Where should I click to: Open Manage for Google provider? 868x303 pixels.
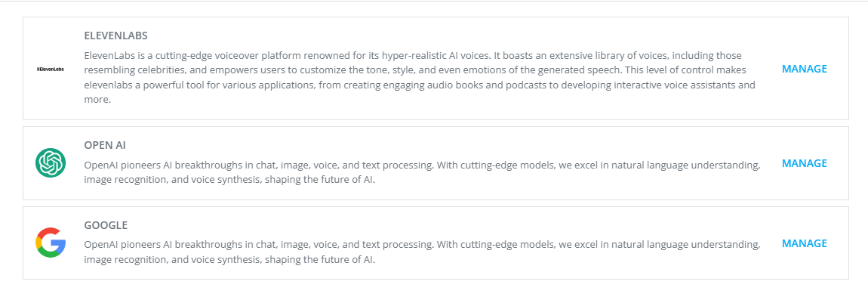coord(804,243)
